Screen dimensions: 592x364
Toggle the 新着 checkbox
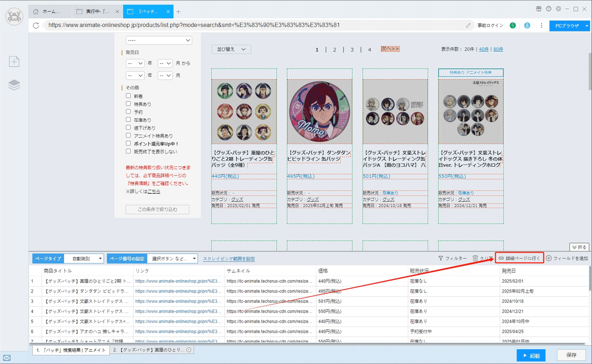tap(128, 96)
